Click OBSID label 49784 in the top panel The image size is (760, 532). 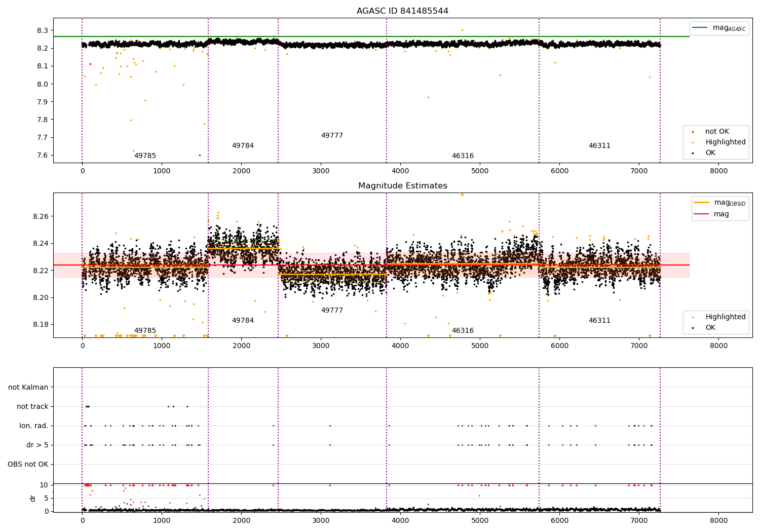(x=243, y=146)
